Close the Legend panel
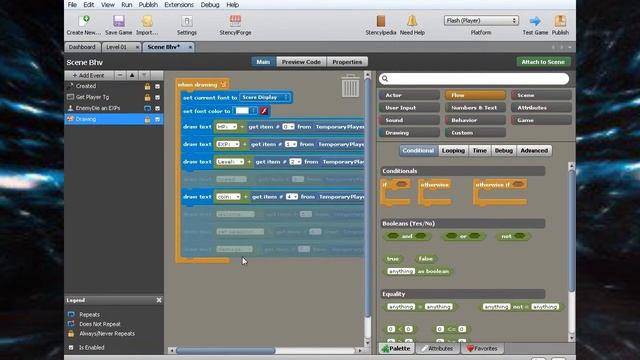640x360 pixels. pos(159,300)
